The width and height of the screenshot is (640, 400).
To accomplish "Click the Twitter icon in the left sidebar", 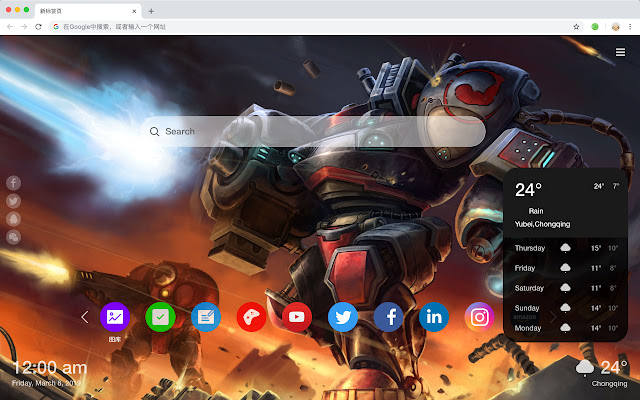I will coord(13,201).
